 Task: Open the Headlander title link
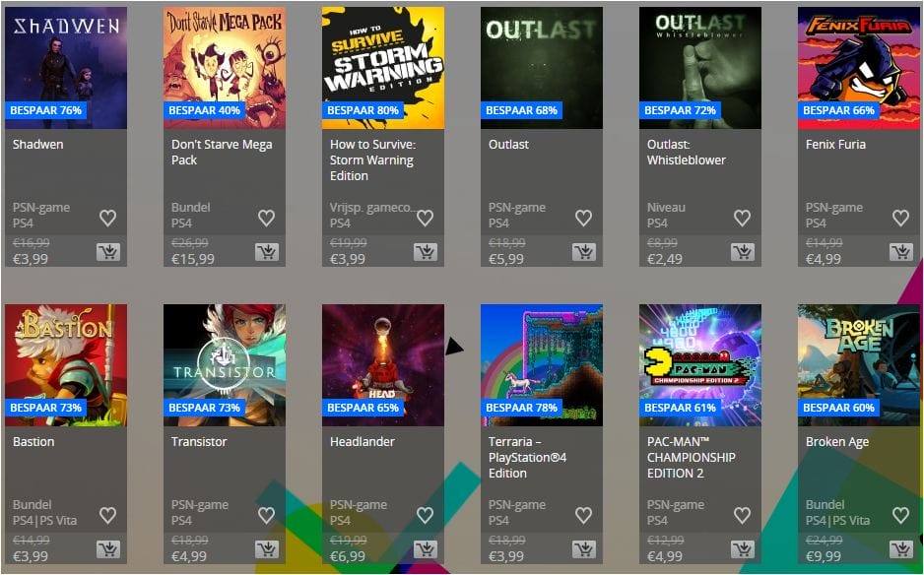[x=363, y=442]
